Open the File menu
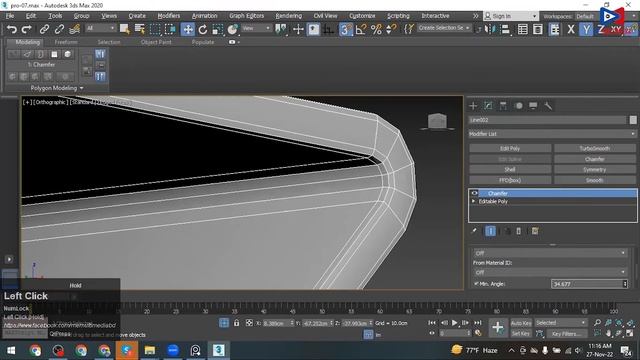Viewport: 640px width, 360px height. (10, 16)
